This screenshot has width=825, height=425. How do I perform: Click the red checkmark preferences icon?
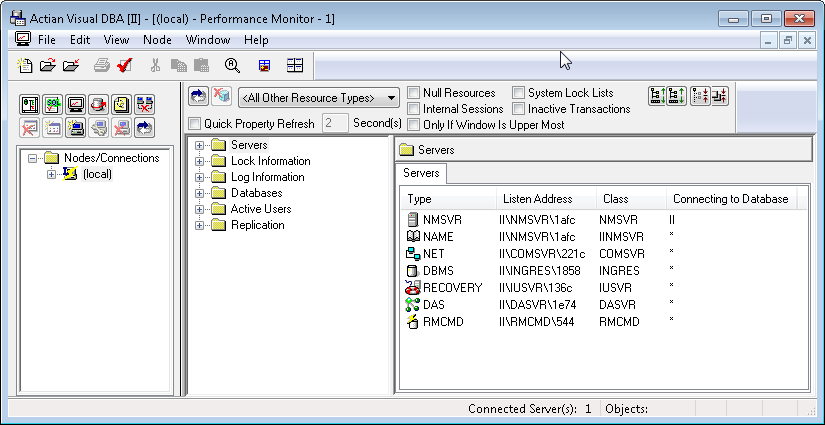click(125, 66)
